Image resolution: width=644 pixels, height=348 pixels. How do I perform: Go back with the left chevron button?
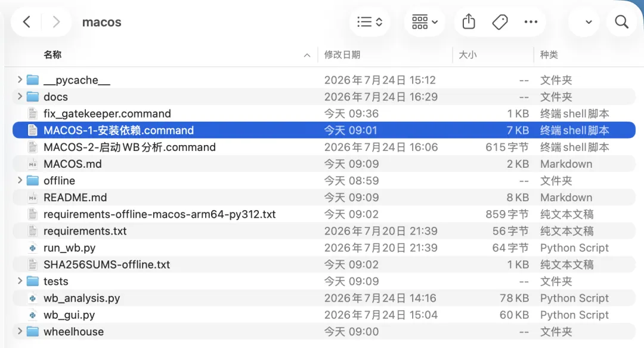point(27,22)
